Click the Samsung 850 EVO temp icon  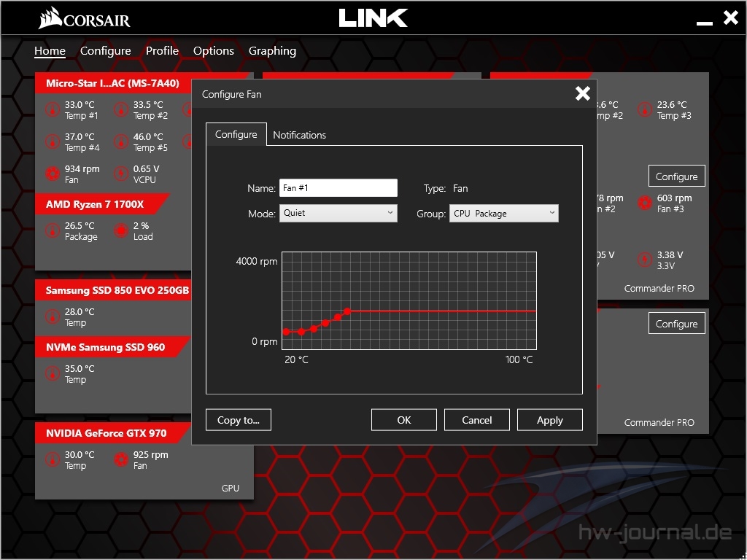(x=52, y=316)
